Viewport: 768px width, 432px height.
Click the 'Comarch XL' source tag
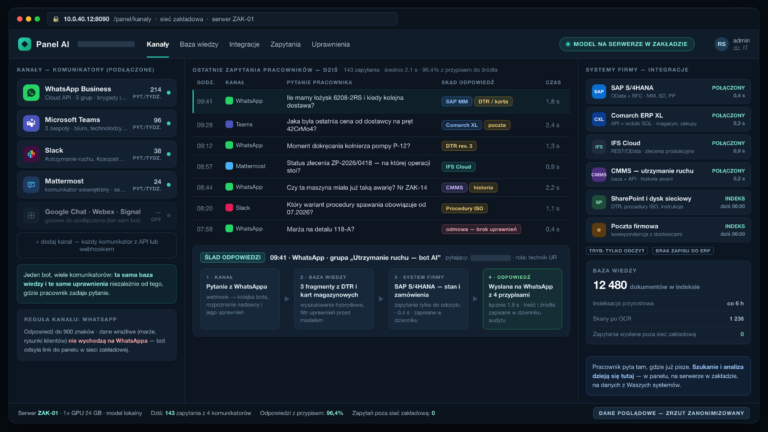point(461,125)
